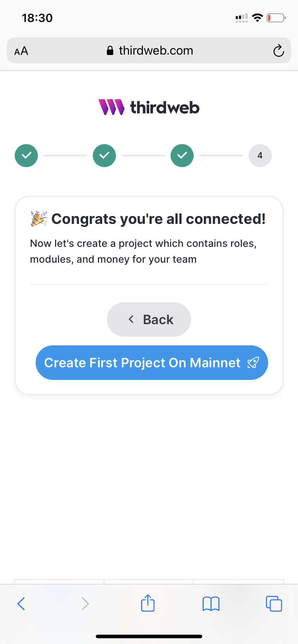298x644 pixels.
Task: Click Create First Project On Mainnet
Action: click(152, 363)
